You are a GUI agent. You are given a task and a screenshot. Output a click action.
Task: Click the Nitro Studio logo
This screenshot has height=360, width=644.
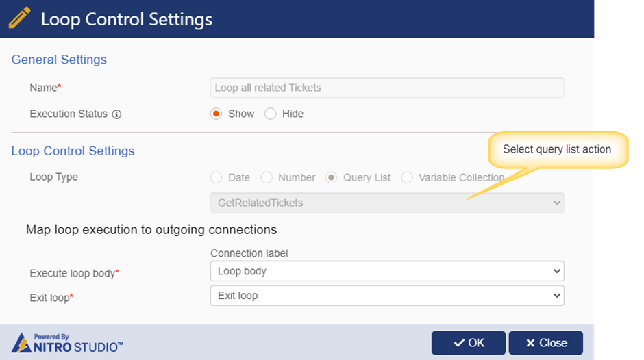tap(66, 343)
